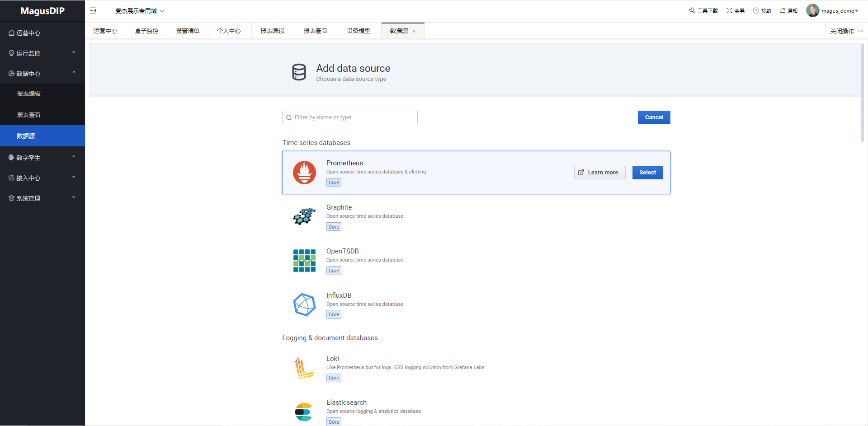This screenshot has width=868, height=426.
Task: Click the Elasticsearch logo icon
Action: [x=304, y=412]
